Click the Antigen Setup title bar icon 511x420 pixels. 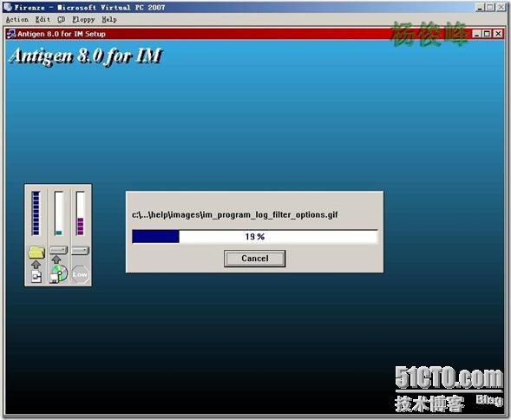pyautogui.click(x=11, y=34)
